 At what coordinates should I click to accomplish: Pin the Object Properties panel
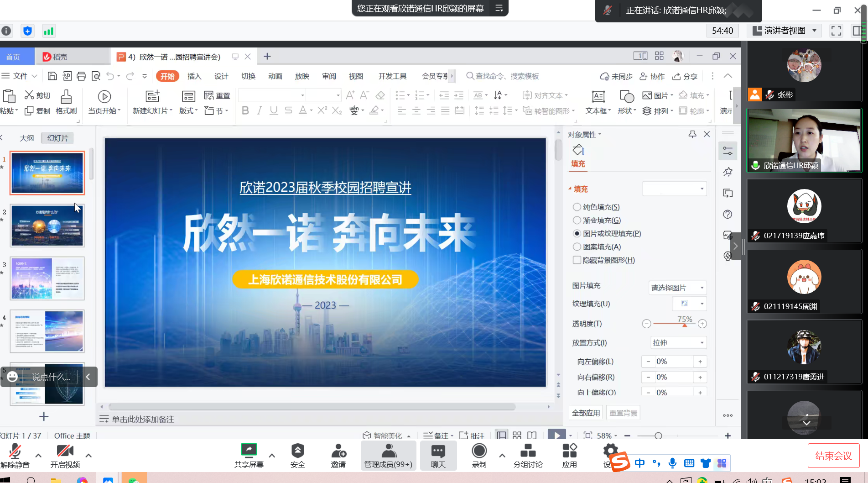692,134
